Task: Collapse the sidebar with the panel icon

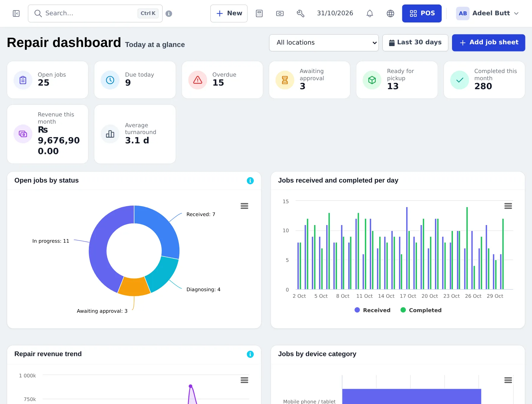Action: pyautogui.click(x=16, y=13)
